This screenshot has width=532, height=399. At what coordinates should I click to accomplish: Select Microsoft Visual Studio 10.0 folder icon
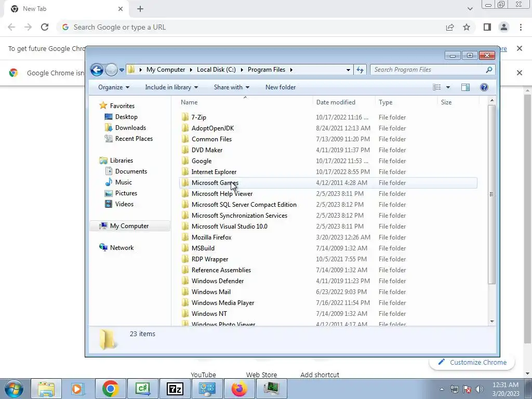click(x=185, y=227)
